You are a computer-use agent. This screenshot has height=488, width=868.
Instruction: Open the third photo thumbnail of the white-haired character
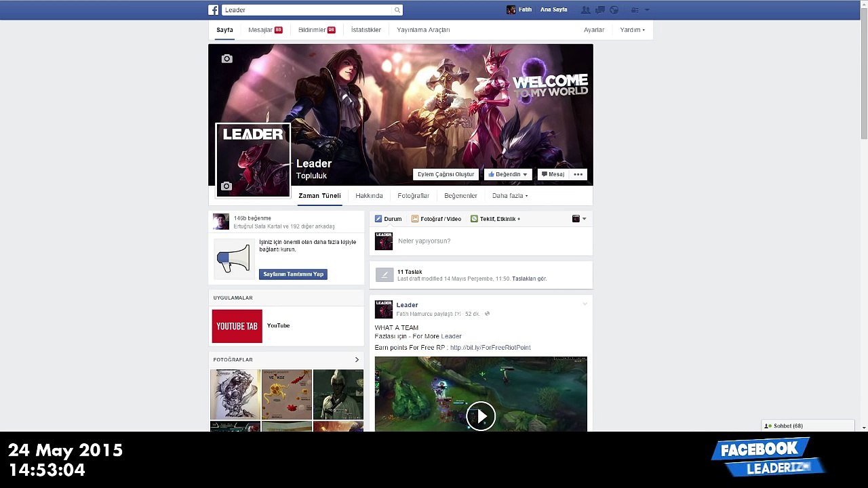click(338, 394)
